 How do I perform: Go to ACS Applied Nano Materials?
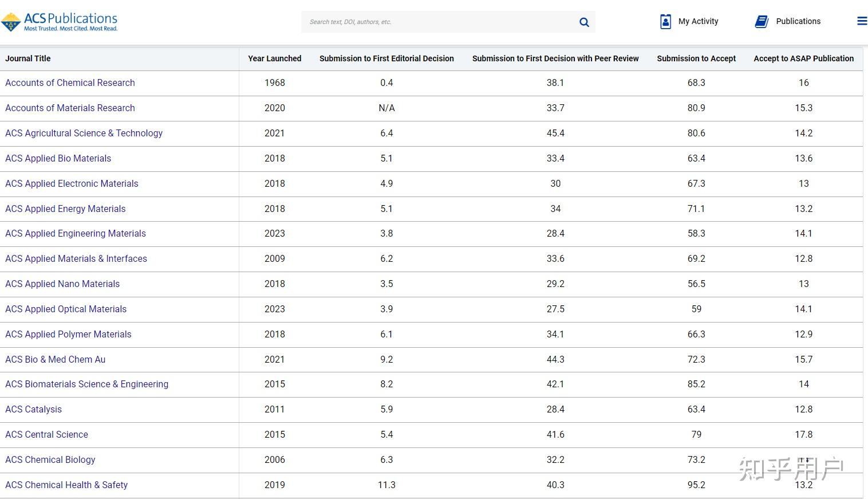pos(62,284)
